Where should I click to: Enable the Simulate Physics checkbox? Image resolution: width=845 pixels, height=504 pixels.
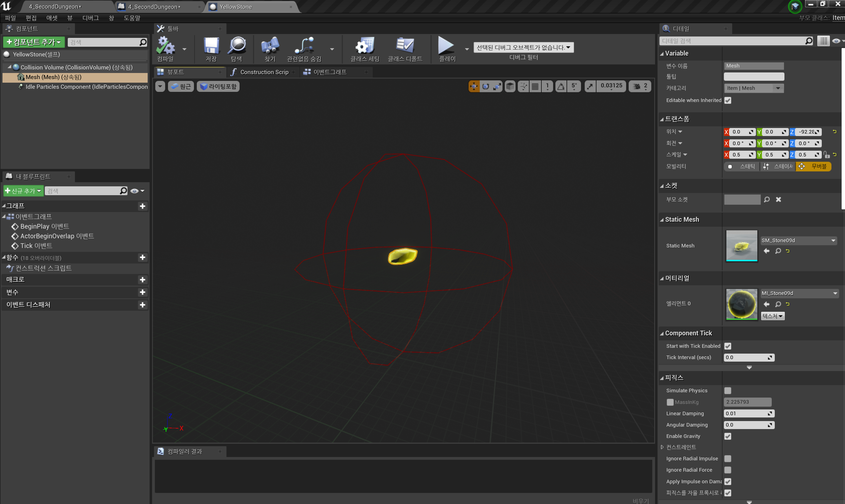coord(727,391)
